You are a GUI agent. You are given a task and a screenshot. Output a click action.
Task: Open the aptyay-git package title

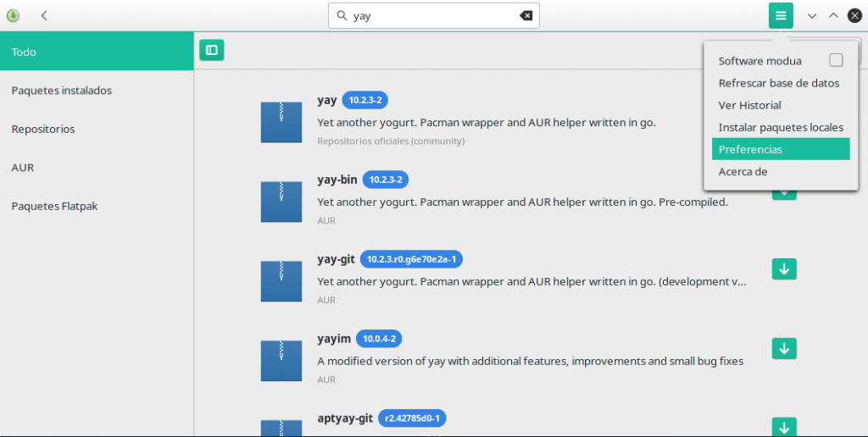coord(345,418)
